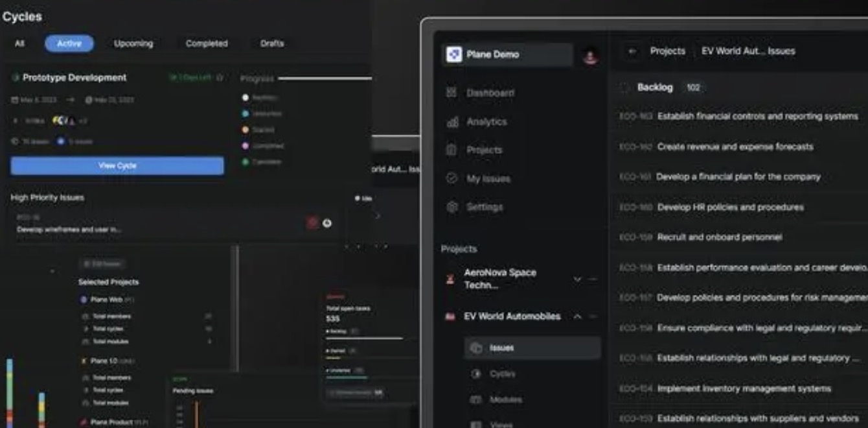Open the more menu for AeroNova Space project
Image resolution: width=868 pixels, height=428 pixels.
[x=593, y=279]
